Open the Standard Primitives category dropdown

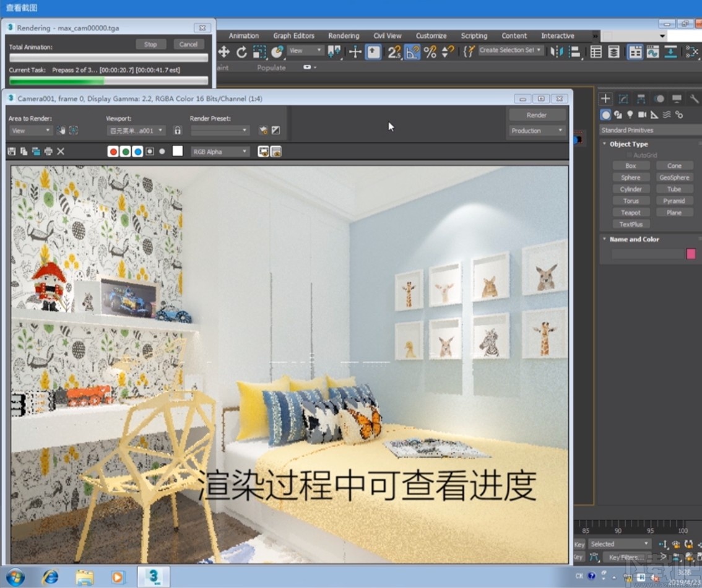650,130
